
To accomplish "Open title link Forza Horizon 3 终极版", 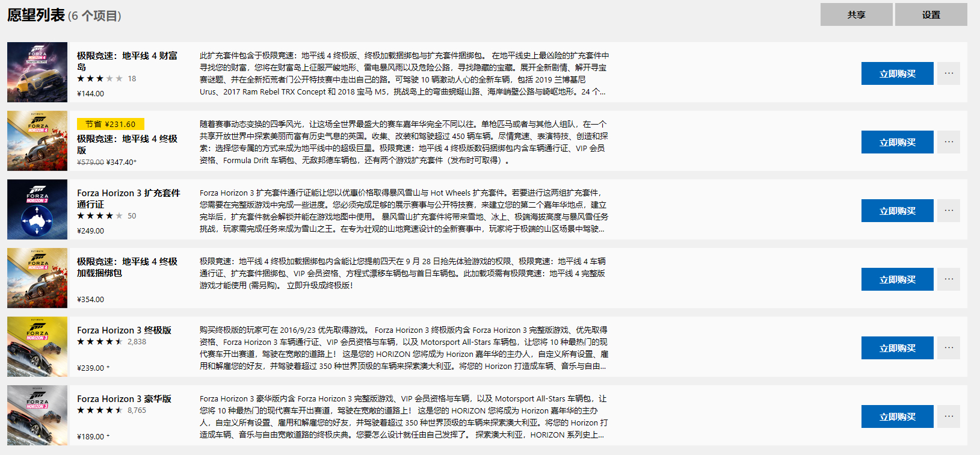I will click(124, 330).
